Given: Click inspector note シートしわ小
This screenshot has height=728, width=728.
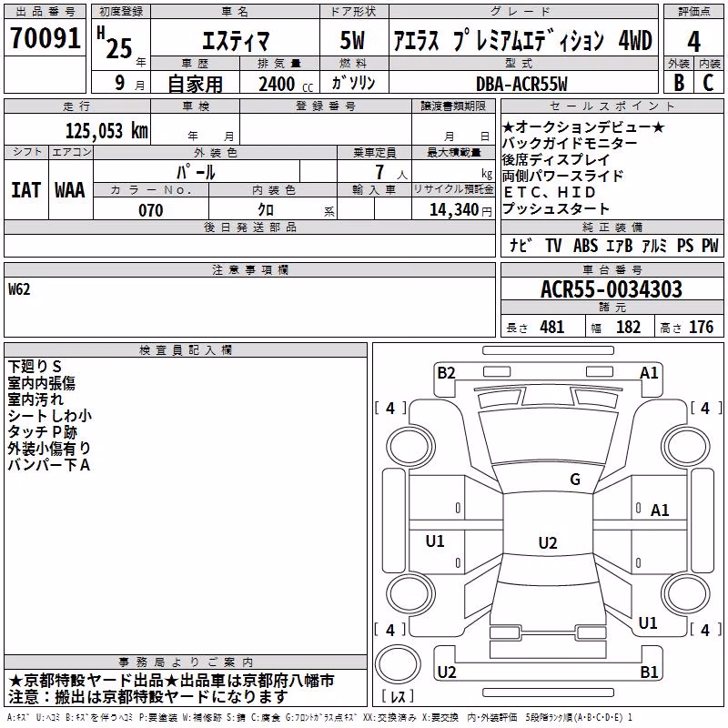Looking at the screenshot, I should point(50,416).
